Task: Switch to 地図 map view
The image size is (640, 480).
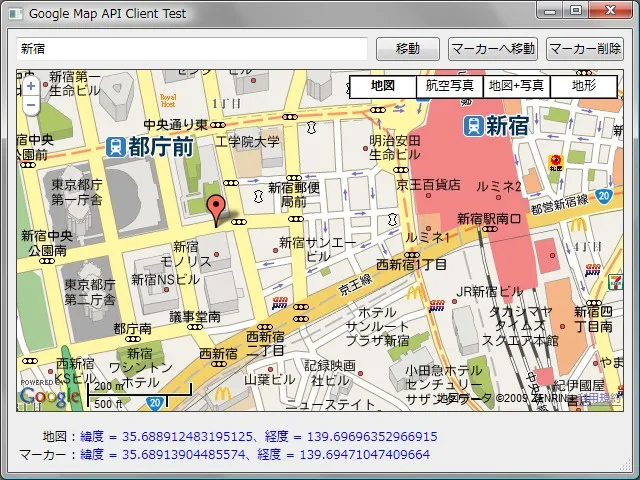Action: click(x=383, y=86)
